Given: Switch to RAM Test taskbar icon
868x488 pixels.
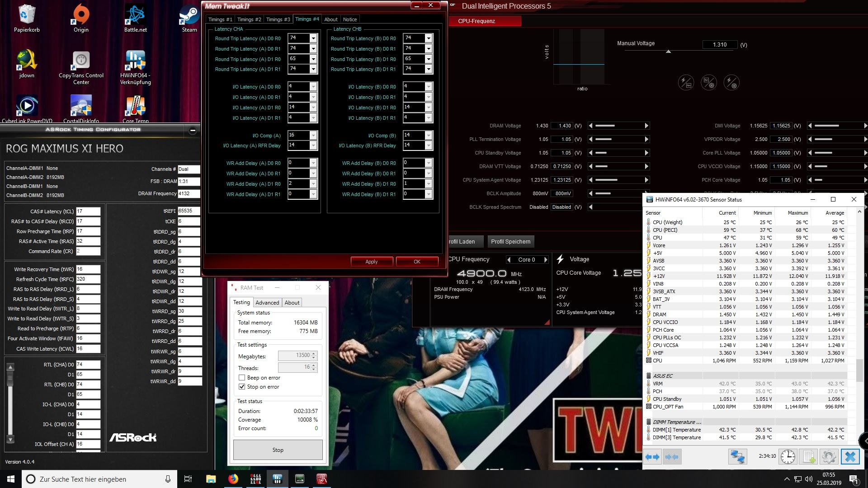Looking at the screenshot, I should click(255, 479).
